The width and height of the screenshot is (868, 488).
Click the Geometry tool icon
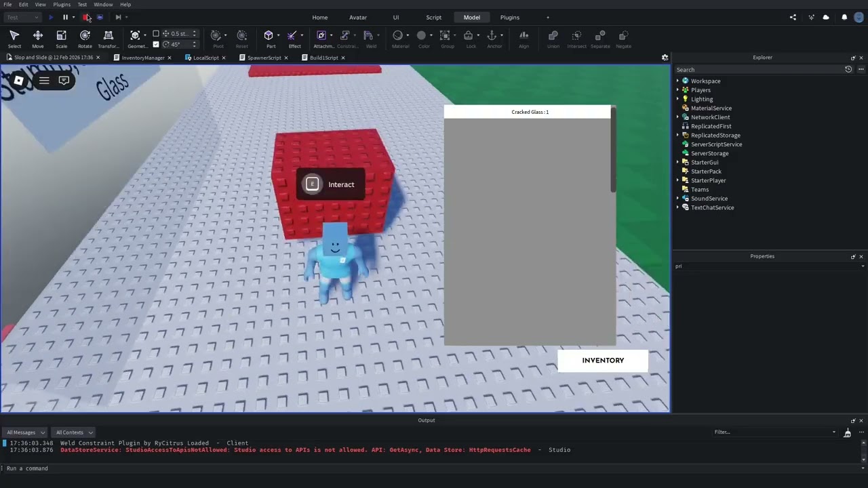pos(135,35)
